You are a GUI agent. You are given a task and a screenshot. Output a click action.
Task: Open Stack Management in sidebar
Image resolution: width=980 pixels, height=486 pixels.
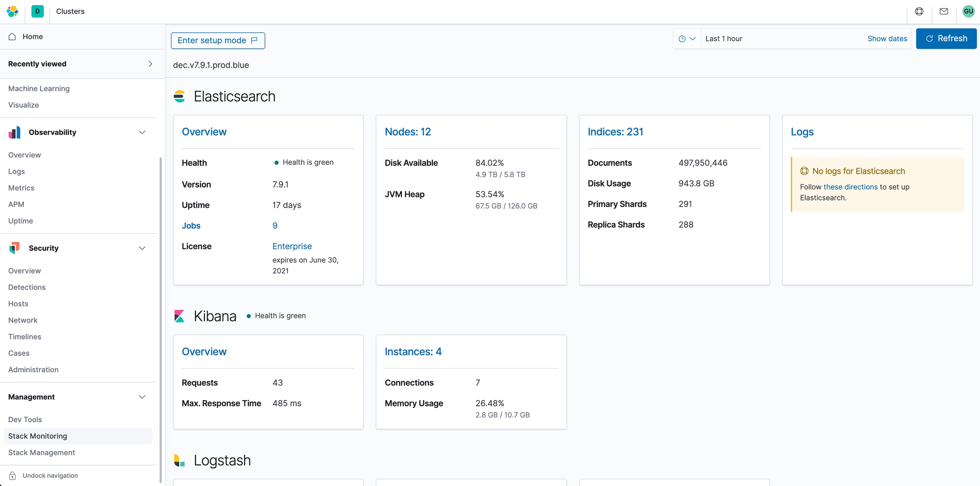pyautogui.click(x=42, y=452)
